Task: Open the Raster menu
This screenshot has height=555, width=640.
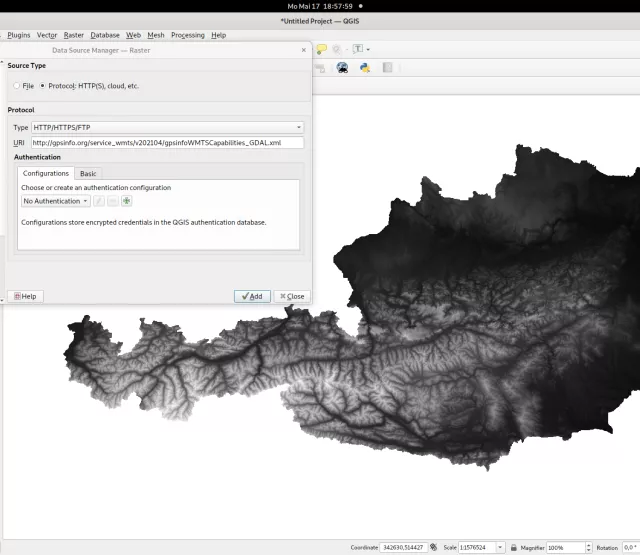Action: (x=73, y=35)
